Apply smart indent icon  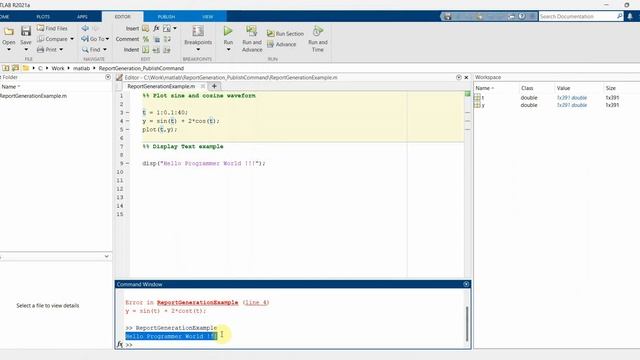pyautogui.click(x=146, y=50)
